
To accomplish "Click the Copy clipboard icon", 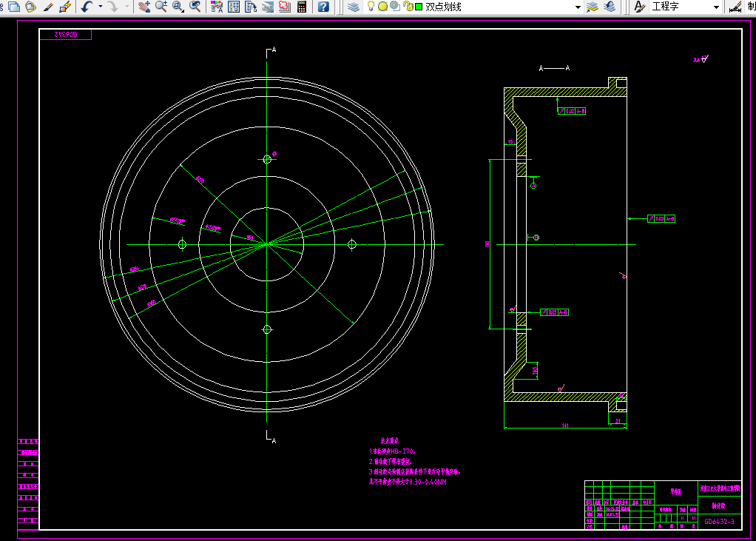I will pos(15,7).
